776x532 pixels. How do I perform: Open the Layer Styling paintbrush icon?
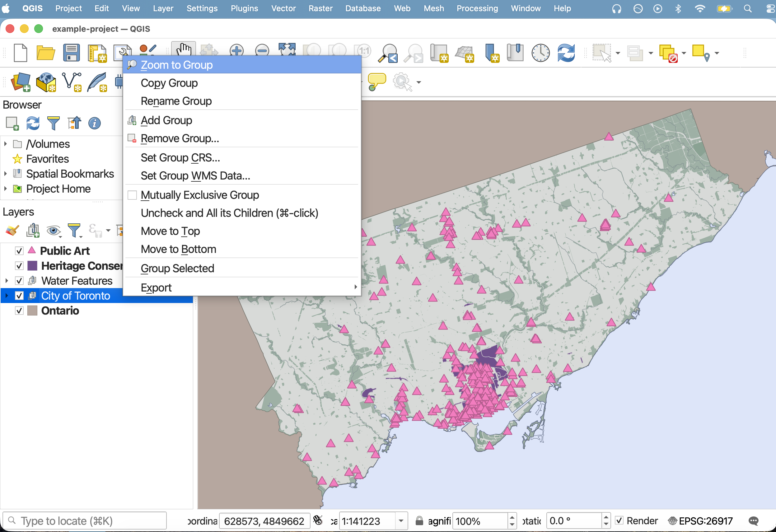tap(12, 231)
